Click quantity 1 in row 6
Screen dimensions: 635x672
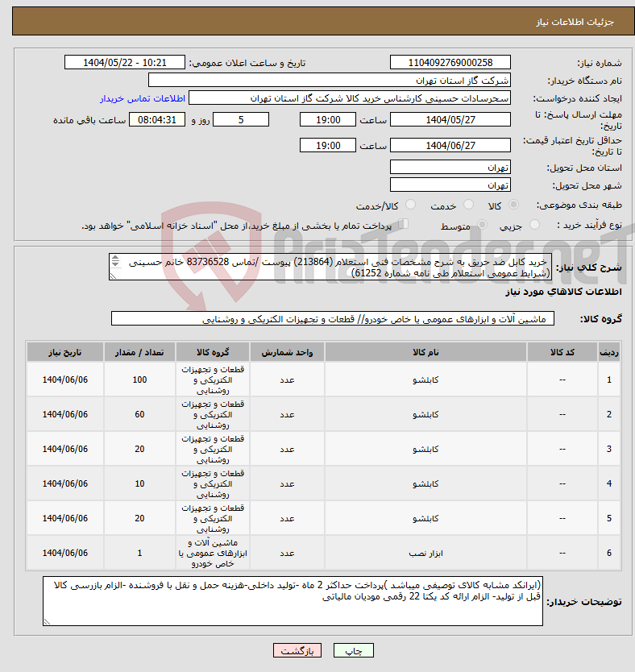139,554
